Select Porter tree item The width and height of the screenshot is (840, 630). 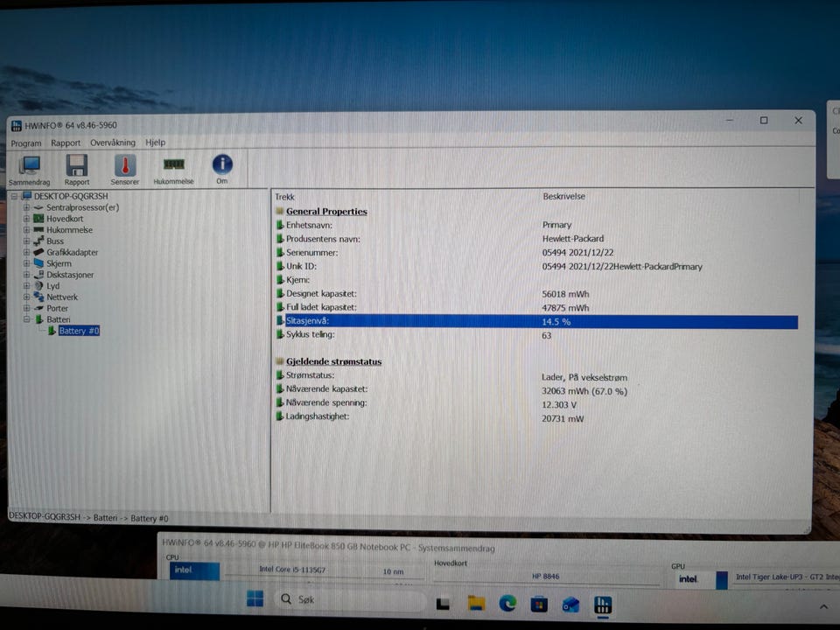coord(58,308)
